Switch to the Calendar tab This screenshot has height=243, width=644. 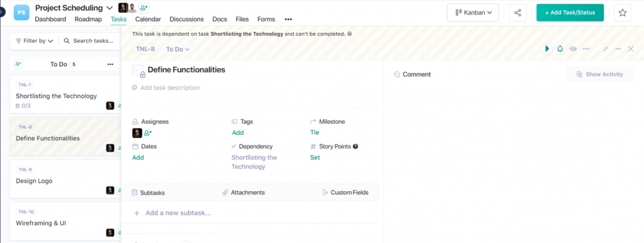[148, 20]
